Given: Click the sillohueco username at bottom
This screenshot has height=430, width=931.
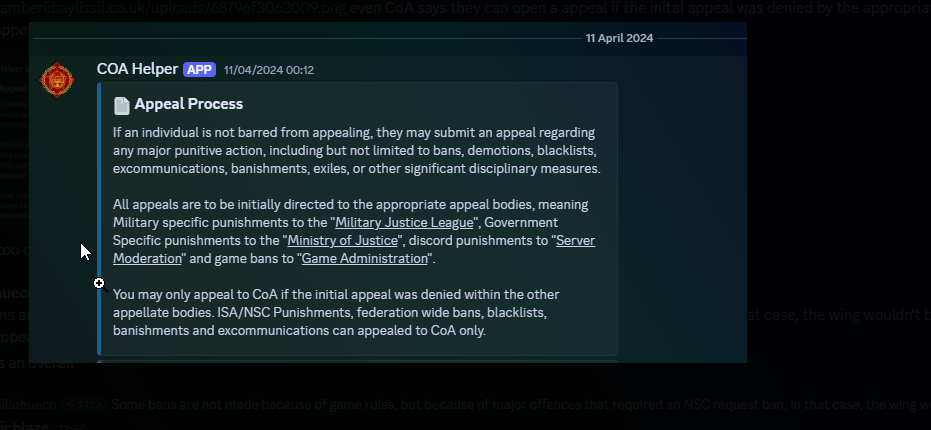Looking at the screenshot, I should tap(28, 405).
